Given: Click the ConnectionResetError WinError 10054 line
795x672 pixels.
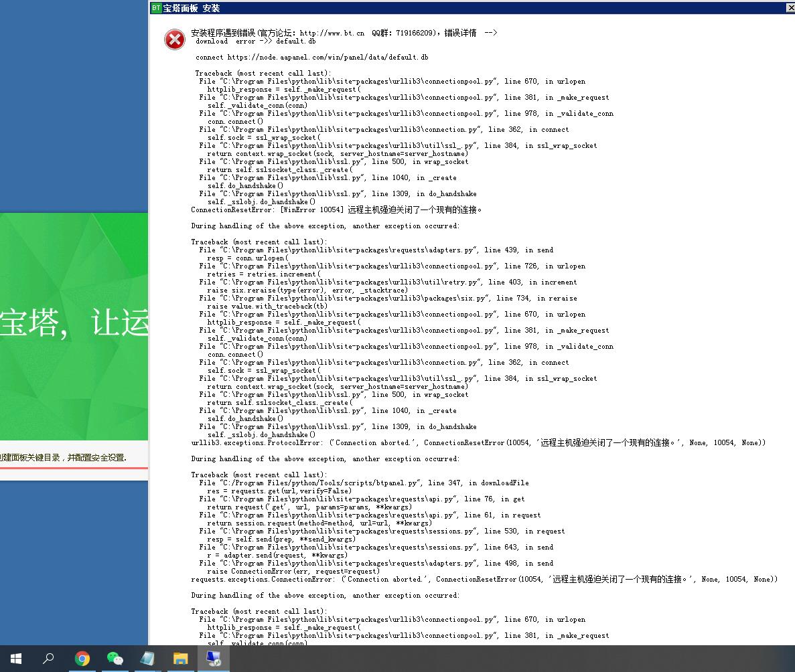Looking at the screenshot, I should (336, 209).
